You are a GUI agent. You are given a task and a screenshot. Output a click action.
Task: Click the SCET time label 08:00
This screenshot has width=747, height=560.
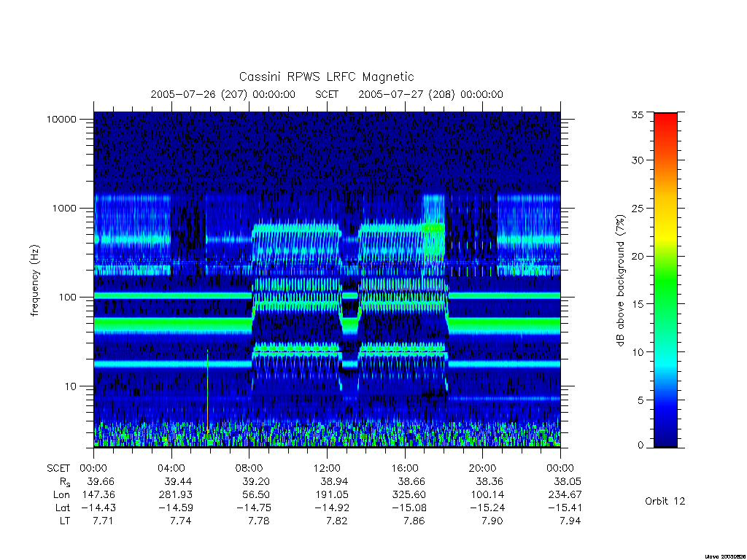tap(249, 468)
